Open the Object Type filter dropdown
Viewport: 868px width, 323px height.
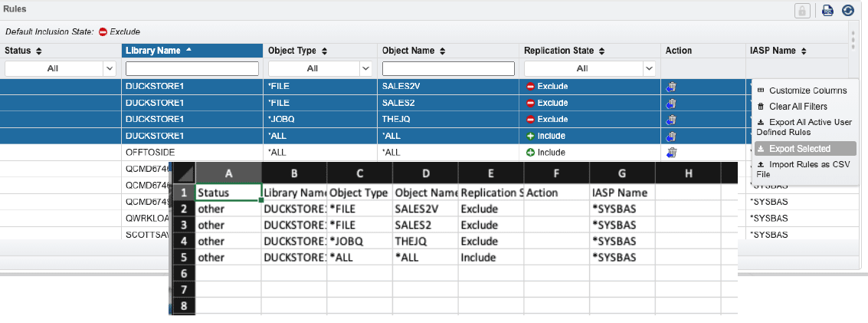pos(365,68)
